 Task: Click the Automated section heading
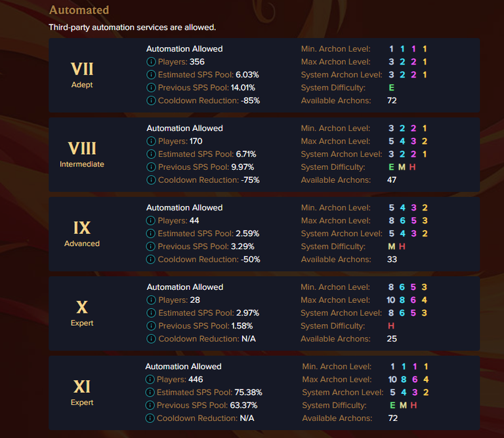tap(79, 10)
